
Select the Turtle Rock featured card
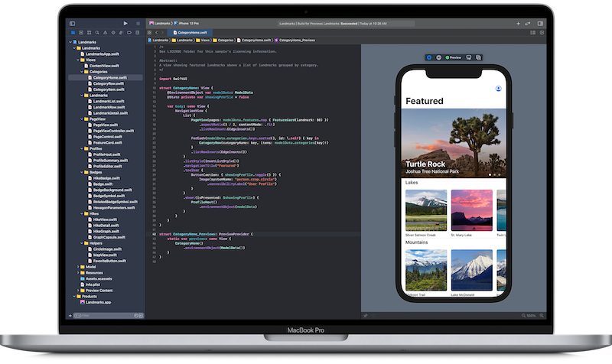point(454,143)
